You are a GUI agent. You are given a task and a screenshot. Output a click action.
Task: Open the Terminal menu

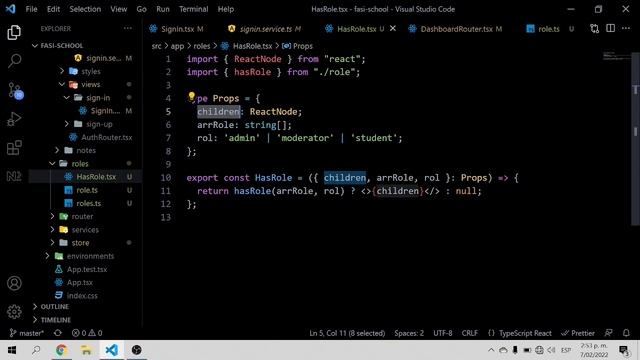click(193, 9)
